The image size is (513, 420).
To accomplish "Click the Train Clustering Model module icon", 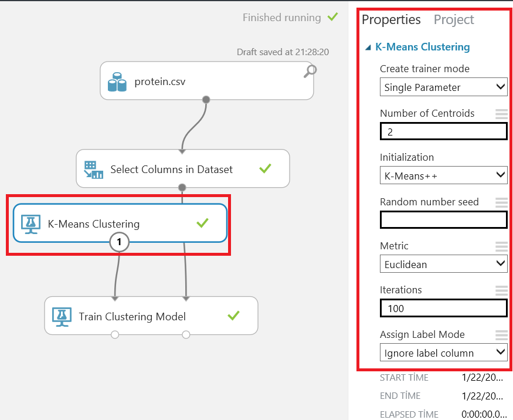I will click(61, 317).
